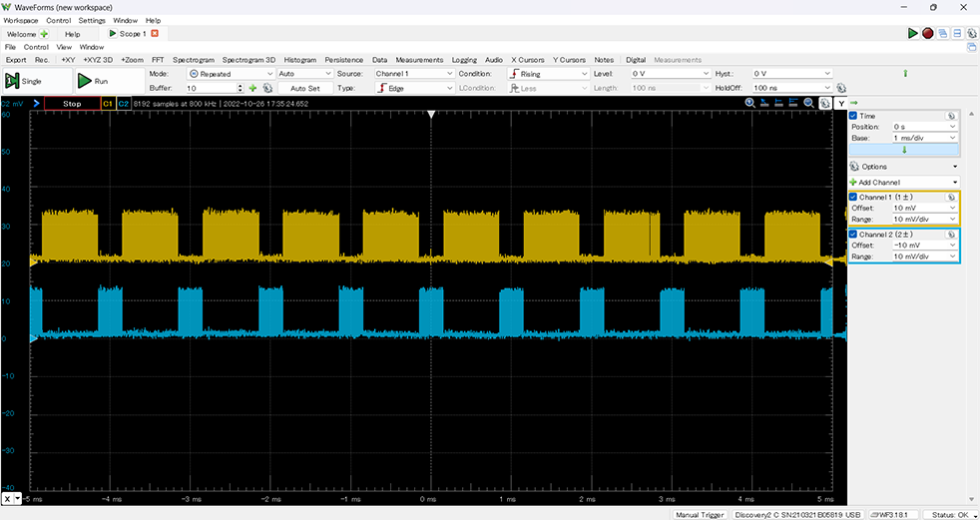
Task: Click the green play icon in top-right
Action: (913, 34)
